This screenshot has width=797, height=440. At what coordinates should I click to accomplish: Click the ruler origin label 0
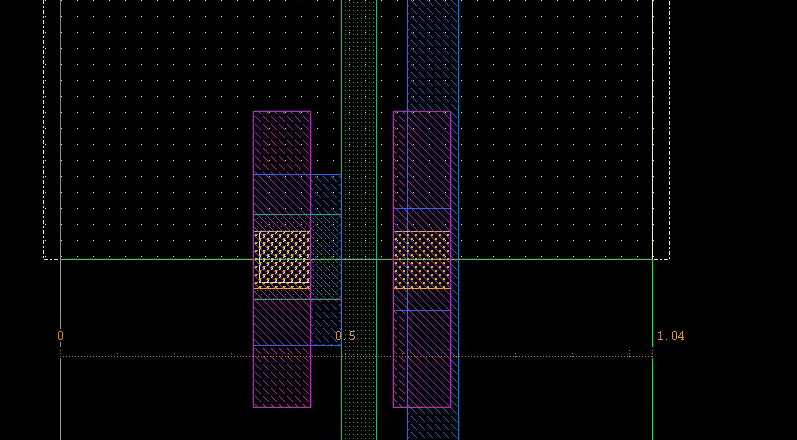(x=60, y=336)
